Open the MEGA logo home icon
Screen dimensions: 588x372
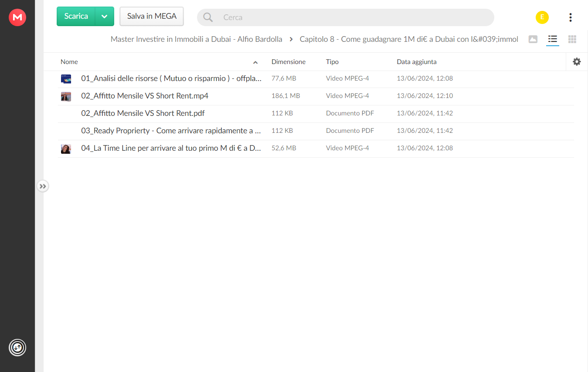coord(17,17)
